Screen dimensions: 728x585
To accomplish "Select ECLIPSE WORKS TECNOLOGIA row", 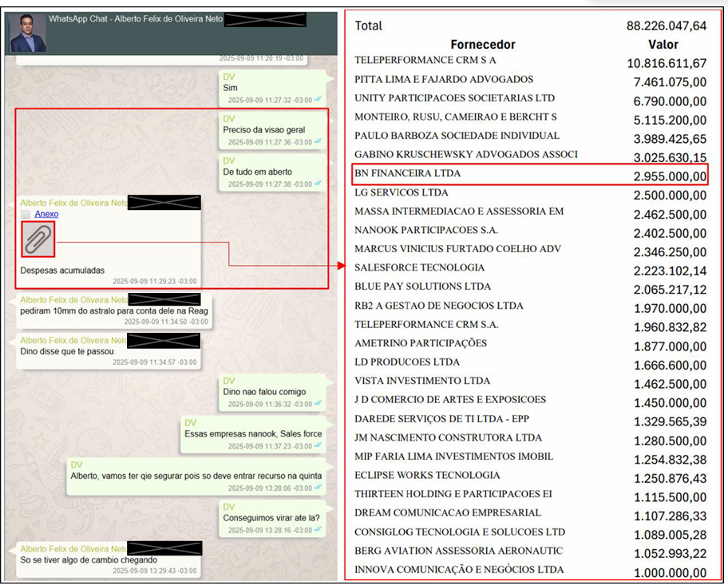I will click(530, 476).
